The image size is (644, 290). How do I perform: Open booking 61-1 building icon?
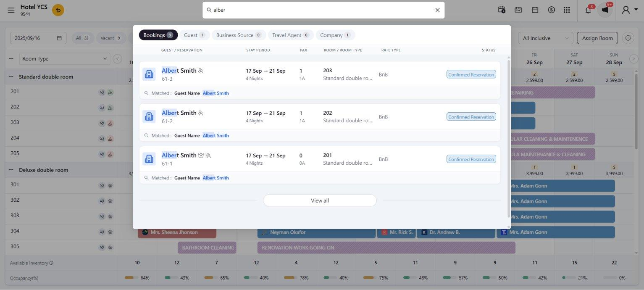[x=149, y=159]
